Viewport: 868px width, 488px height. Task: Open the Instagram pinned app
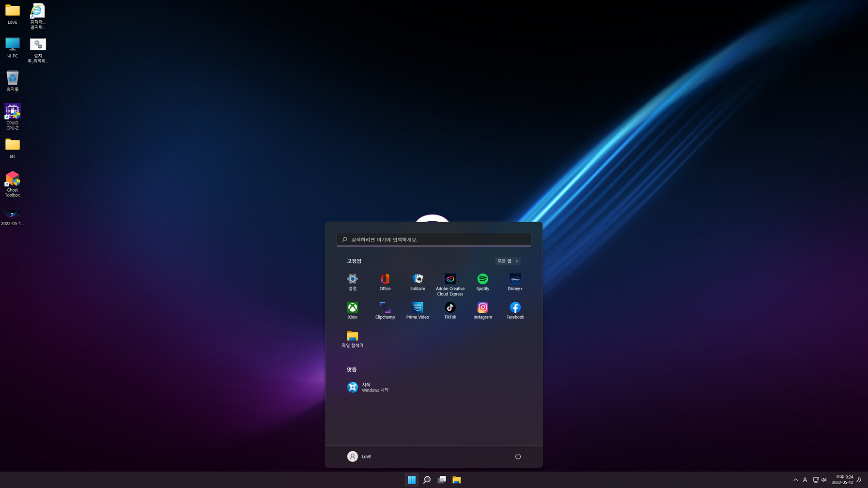pos(482,311)
